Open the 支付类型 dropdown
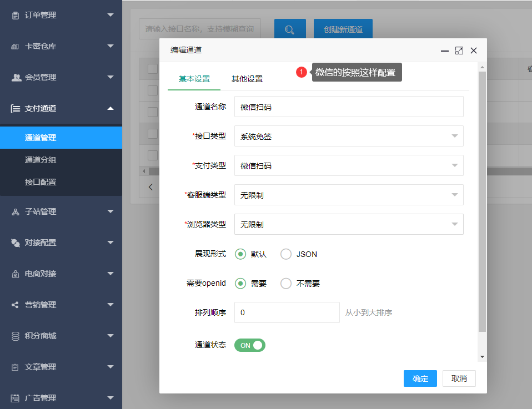This screenshot has height=409, width=532. point(349,165)
